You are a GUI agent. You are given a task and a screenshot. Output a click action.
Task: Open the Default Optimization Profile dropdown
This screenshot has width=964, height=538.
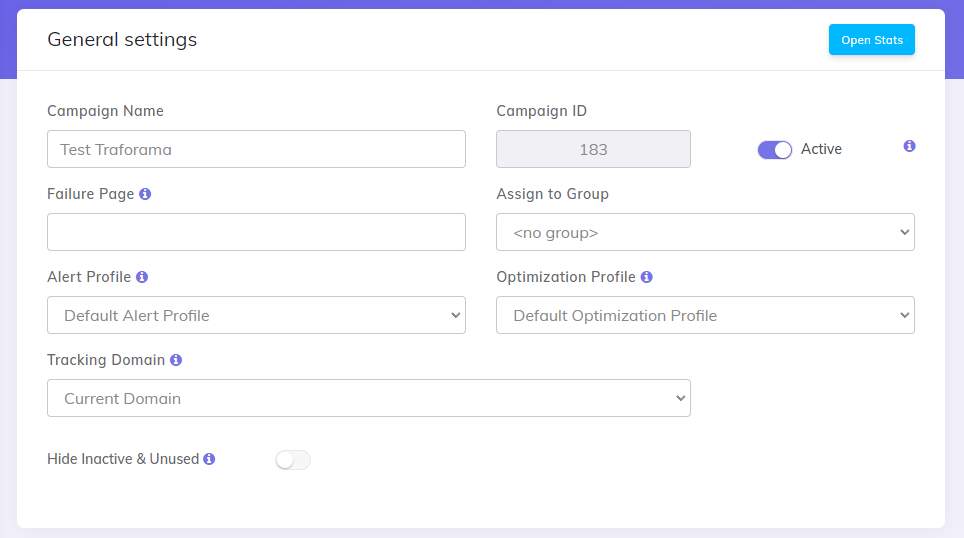[x=705, y=315]
